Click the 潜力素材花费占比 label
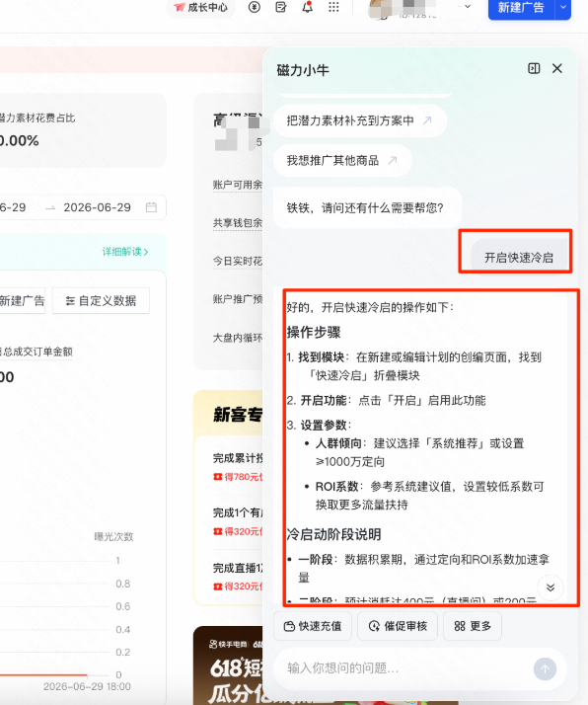Screen dimensions: 588x705 (x=37, y=117)
